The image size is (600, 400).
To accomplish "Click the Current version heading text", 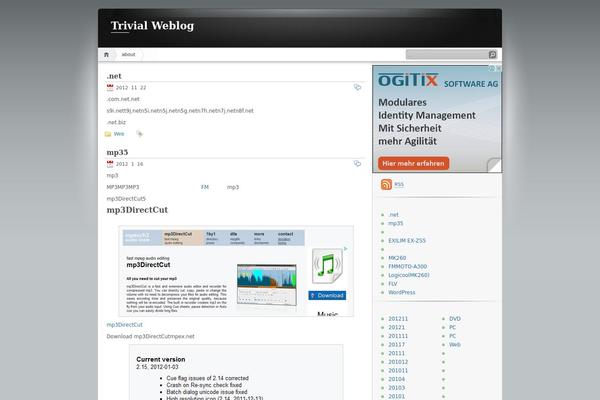I will click(161, 359).
